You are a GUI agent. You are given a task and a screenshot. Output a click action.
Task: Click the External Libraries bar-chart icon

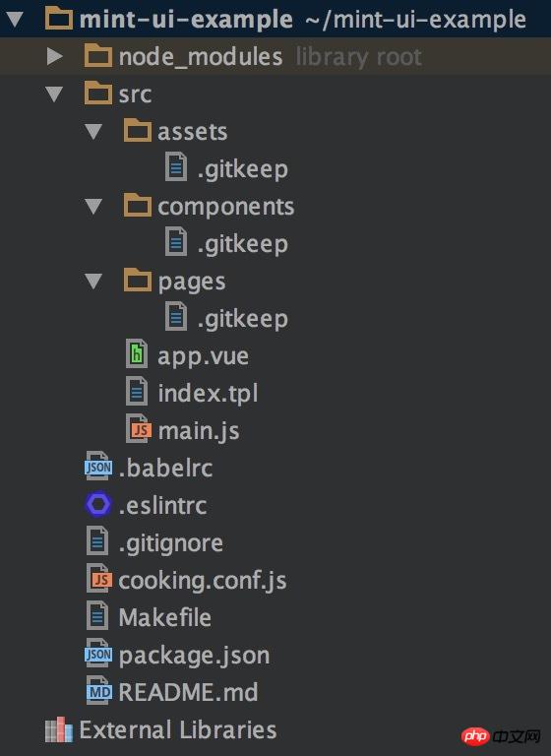59,729
